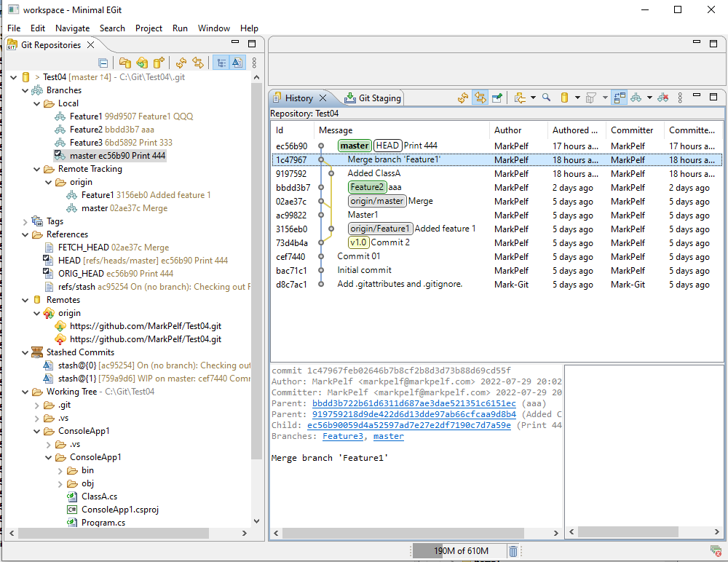Screen dimensions: 728x562
Task: Click Clone a Git repository icon
Action: click(142, 63)
